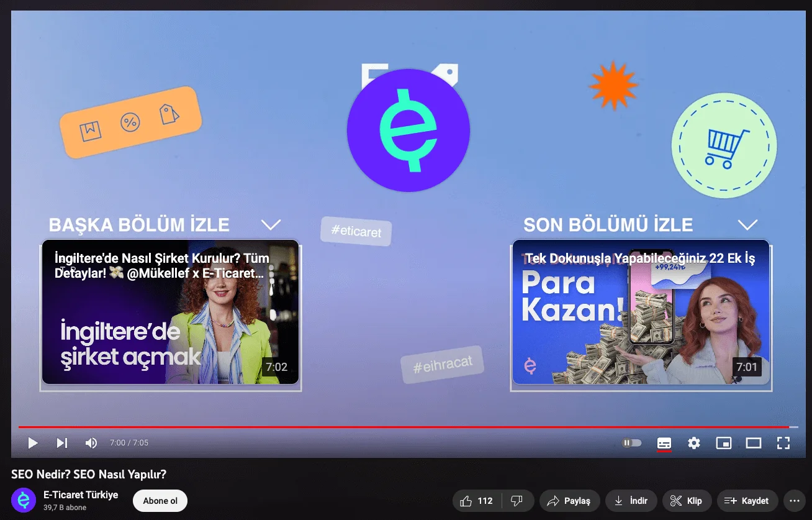Save video using Kaydet
812x520 pixels.
pos(747,501)
